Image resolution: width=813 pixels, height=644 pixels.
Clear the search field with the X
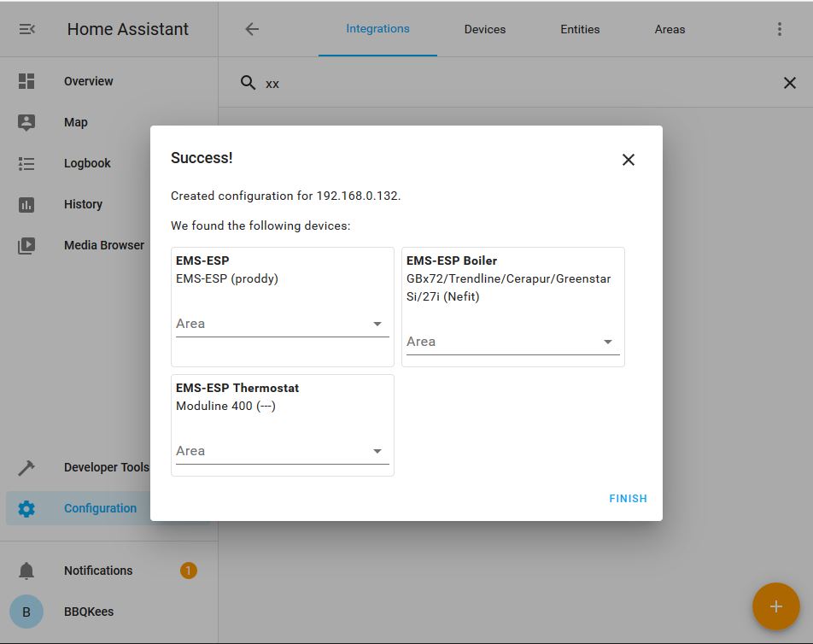pyautogui.click(x=788, y=83)
